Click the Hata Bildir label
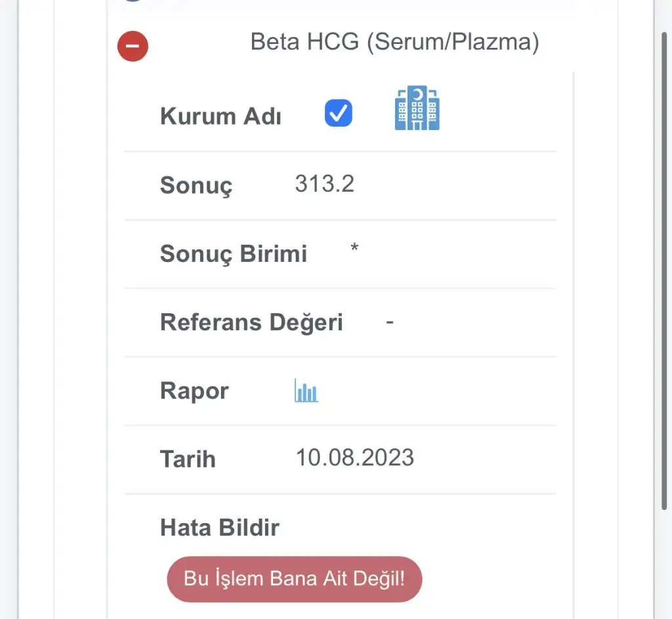 pyautogui.click(x=219, y=527)
